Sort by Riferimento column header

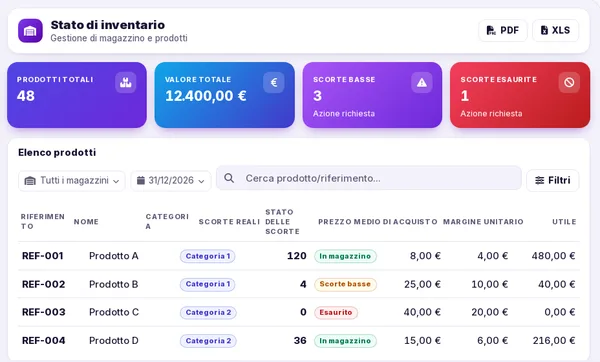click(x=43, y=222)
